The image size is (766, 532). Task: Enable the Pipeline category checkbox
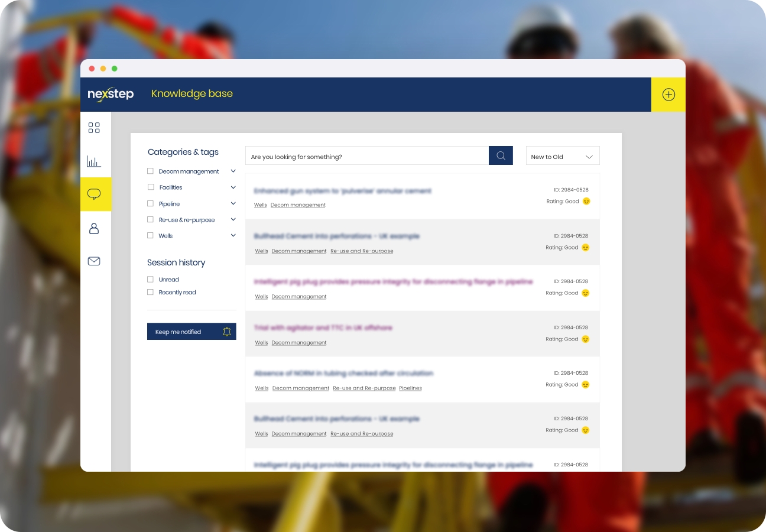coord(150,203)
